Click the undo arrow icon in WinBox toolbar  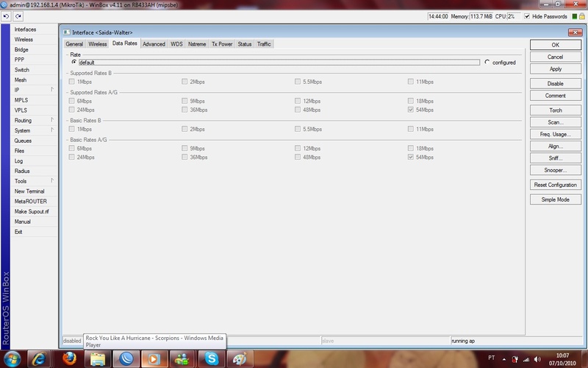pyautogui.click(x=6, y=16)
